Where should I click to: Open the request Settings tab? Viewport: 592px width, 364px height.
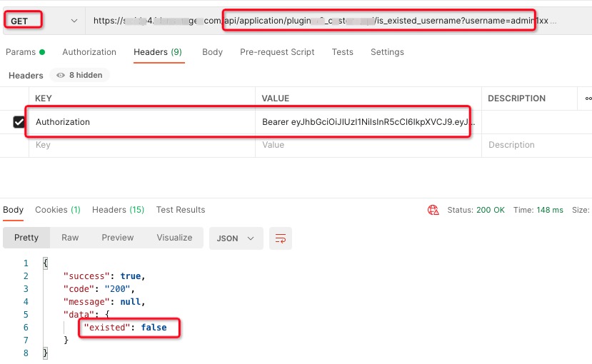387,52
